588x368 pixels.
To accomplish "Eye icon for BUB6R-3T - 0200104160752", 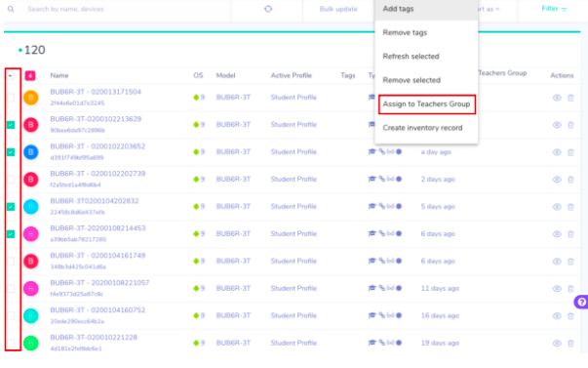I will pyautogui.click(x=557, y=316).
